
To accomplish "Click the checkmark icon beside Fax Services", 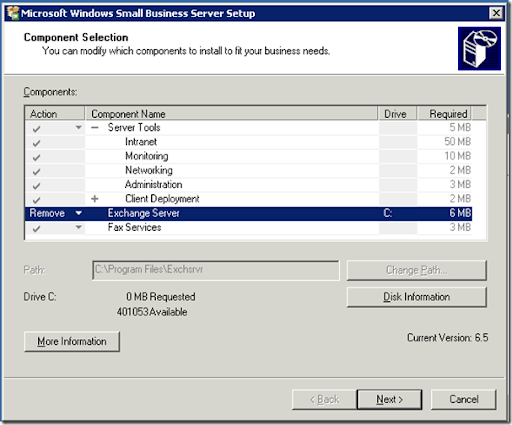I will coord(36,229).
